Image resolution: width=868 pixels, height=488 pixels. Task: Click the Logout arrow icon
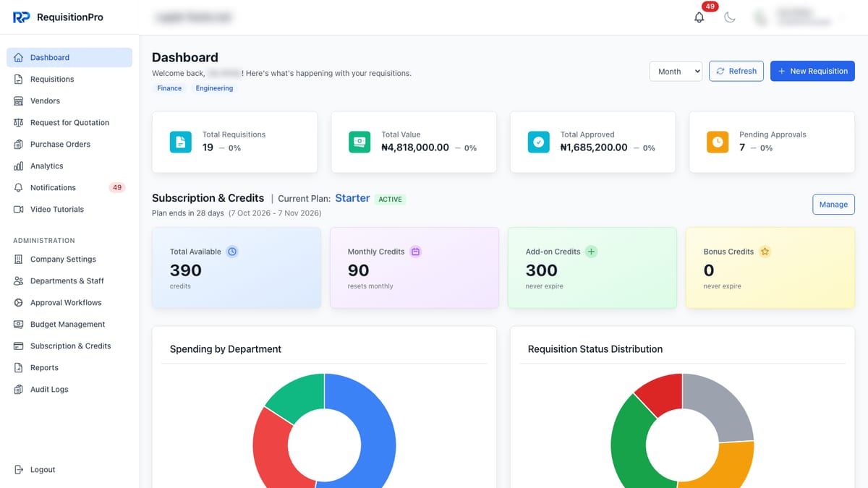[19, 470]
